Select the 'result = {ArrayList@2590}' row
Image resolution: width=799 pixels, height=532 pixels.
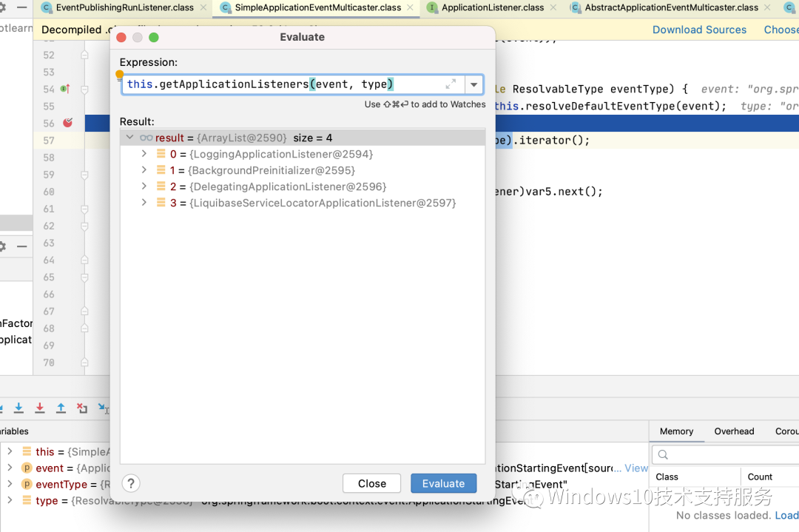(302, 138)
